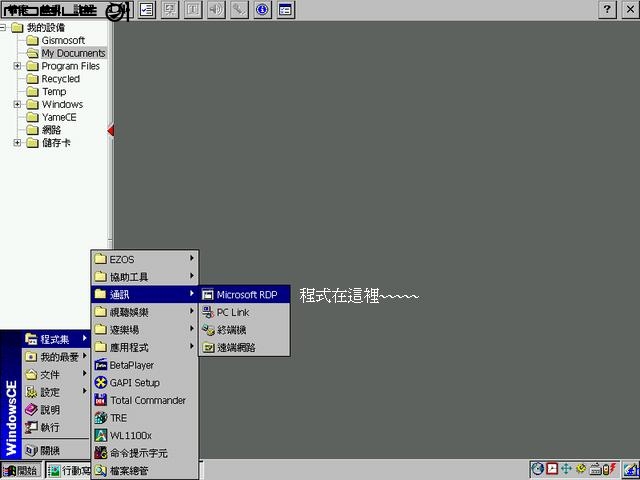
Task: Open arrow beside 視聽娛樂 folder
Action: [191, 311]
